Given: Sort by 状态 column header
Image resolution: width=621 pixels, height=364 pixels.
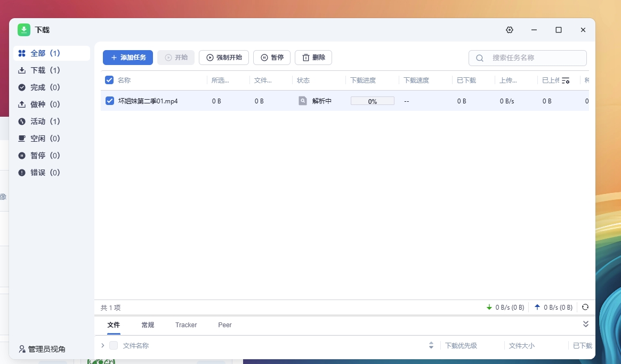Looking at the screenshot, I should 303,80.
